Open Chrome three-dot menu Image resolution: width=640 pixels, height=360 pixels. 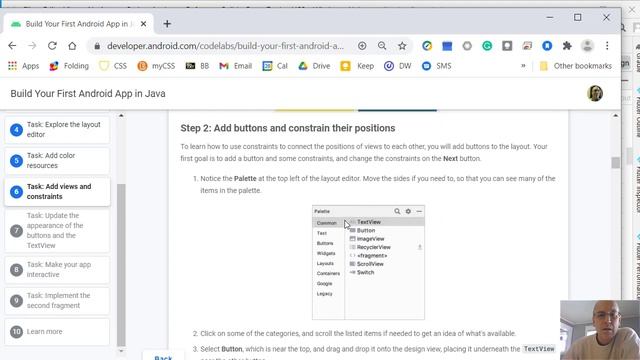point(607,46)
